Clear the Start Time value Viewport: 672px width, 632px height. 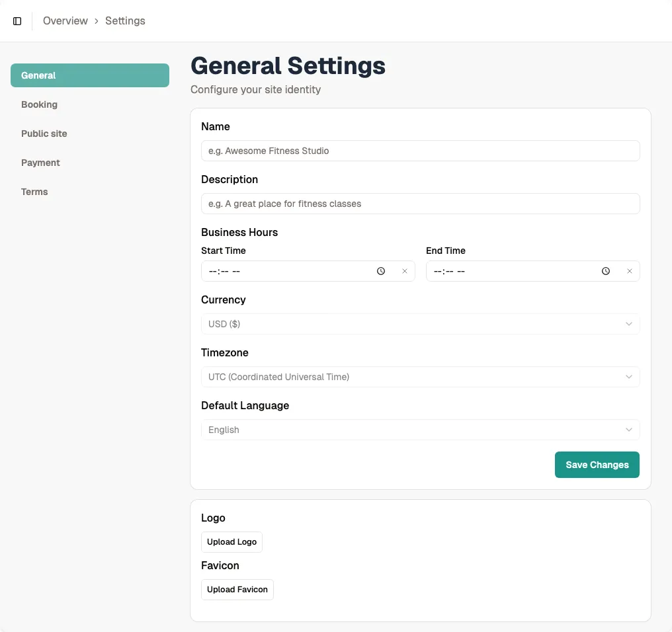(405, 271)
